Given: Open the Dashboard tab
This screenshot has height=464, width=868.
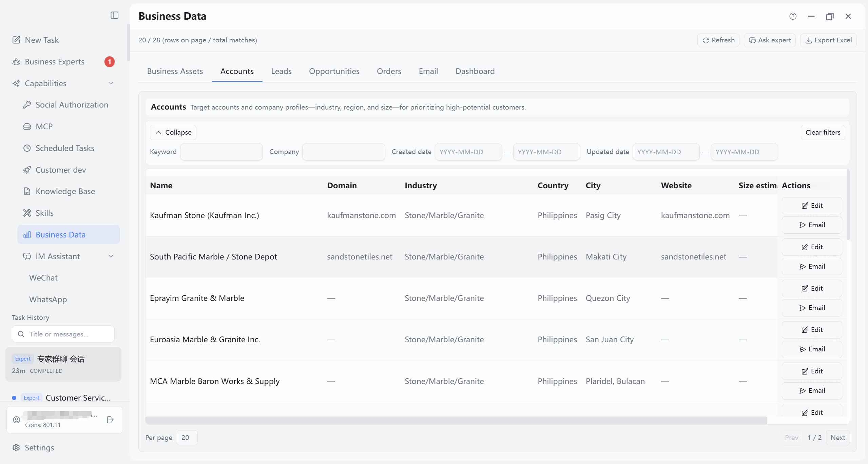Looking at the screenshot, I should (x=475, y=71).
